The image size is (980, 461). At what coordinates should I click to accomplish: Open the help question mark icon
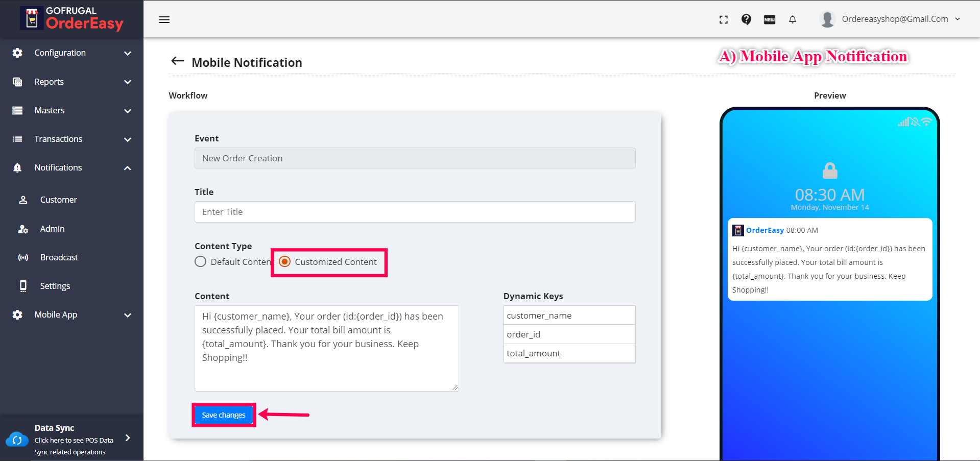click(x=746, y=19)
